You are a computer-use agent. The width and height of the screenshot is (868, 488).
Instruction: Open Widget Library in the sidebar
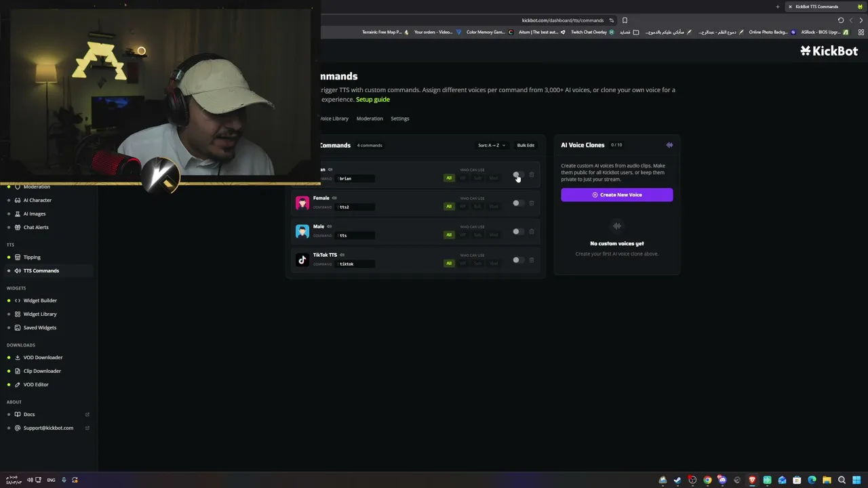pos(40,314)
